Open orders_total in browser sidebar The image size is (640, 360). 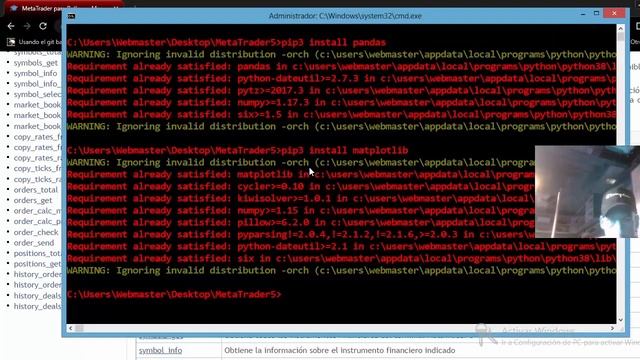(x=36, y=190)
